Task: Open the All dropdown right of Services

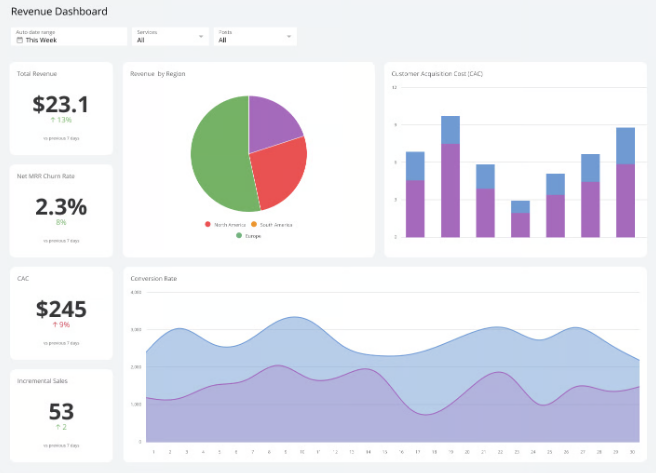Action: (255, 36)
